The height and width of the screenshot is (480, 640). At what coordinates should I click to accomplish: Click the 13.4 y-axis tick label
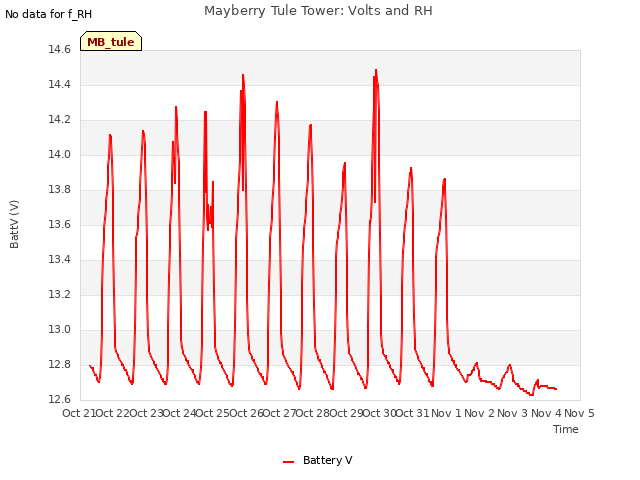(60, 259)
